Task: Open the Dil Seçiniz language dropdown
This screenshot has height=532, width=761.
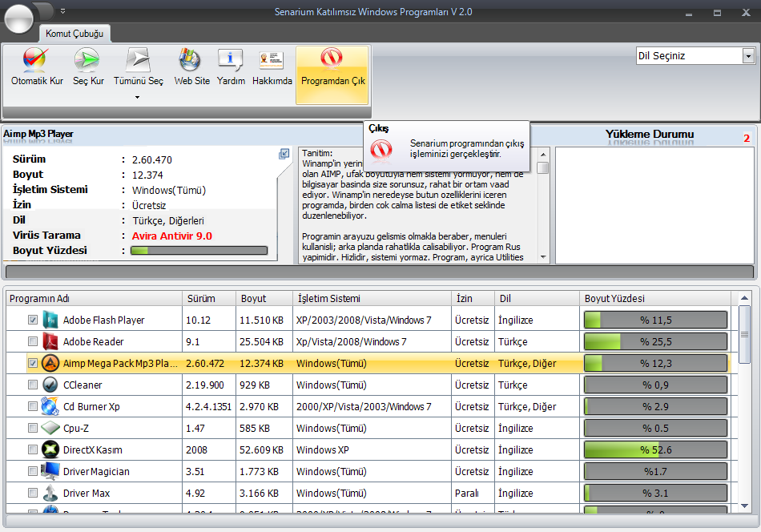Action: tap(748, 56)
